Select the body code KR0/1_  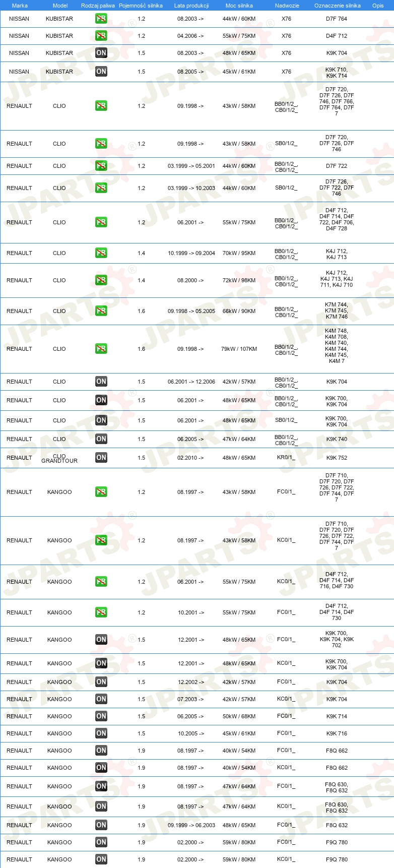tap(286, 458)
